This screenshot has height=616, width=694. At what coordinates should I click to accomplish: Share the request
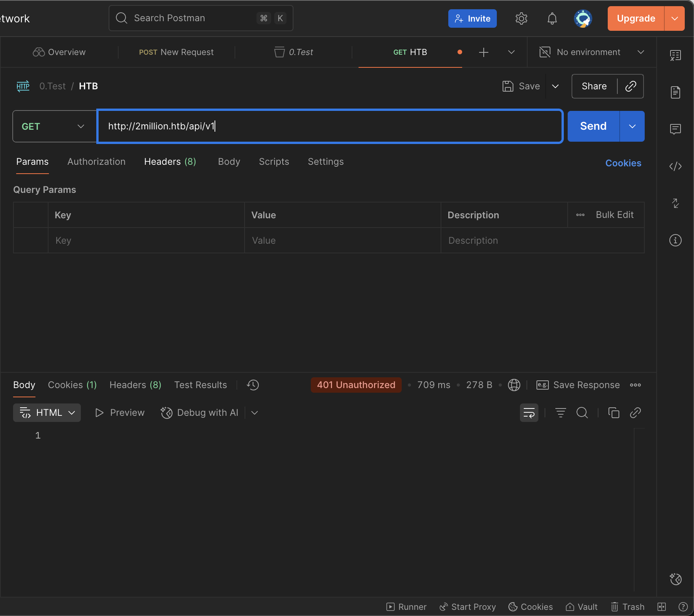pos(594,86)
